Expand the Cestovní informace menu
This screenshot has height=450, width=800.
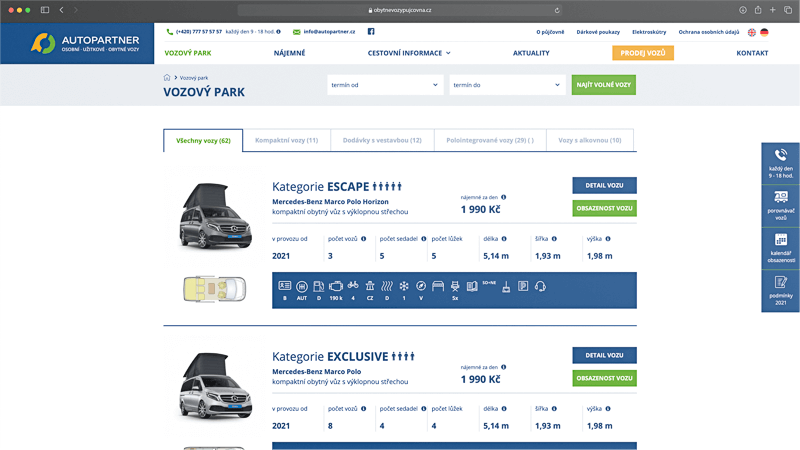[409, 52]
